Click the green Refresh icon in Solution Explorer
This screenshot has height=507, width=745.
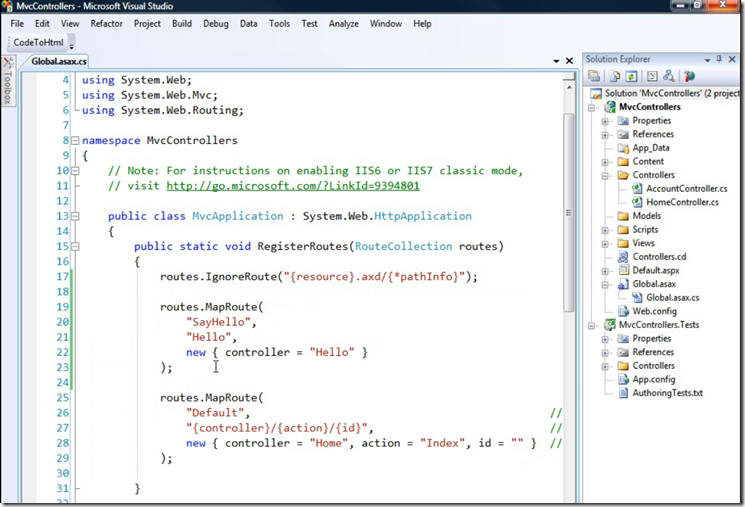click(631, 76)
